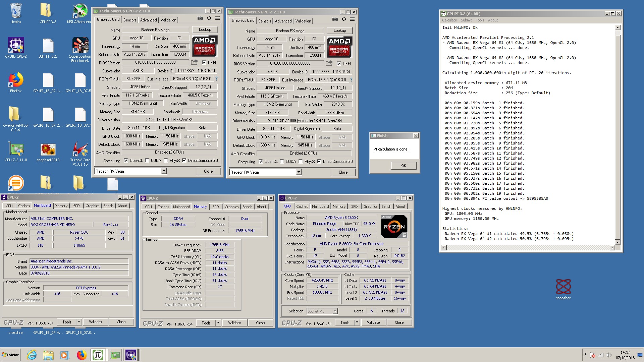
Task: Open the OverdriveNTool 0.2.6 folder
Action: pyautogui.click(x=15, y=119)
